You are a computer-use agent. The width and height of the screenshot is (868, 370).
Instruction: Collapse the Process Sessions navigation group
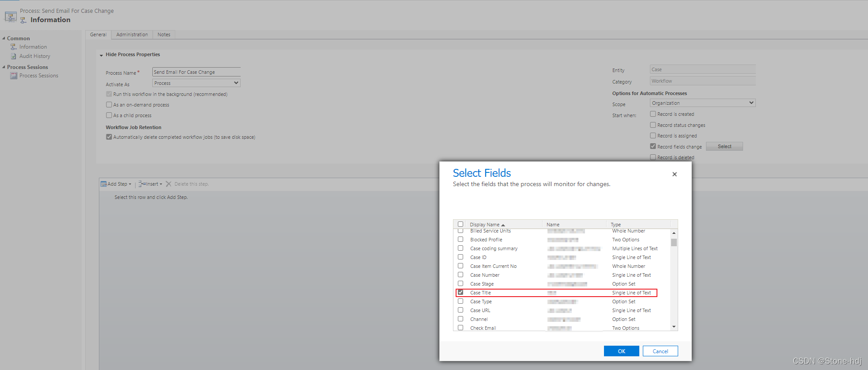[4, 67]
